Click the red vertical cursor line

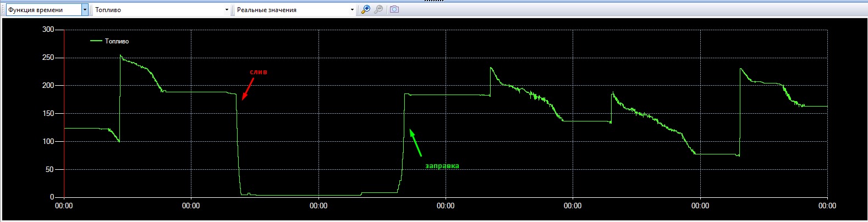pyautogui.click(x=64, y=110)
